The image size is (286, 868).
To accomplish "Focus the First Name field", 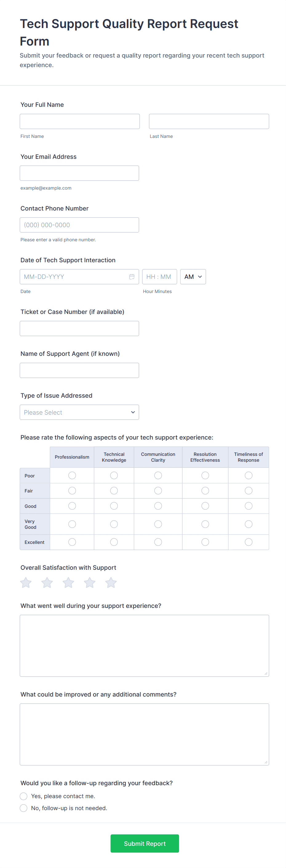I will coord(80,121).
